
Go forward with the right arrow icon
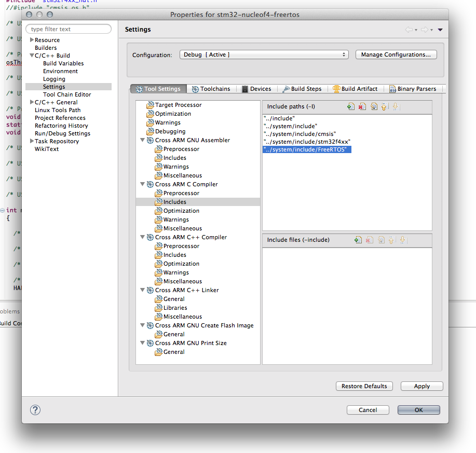coord(425,30)
